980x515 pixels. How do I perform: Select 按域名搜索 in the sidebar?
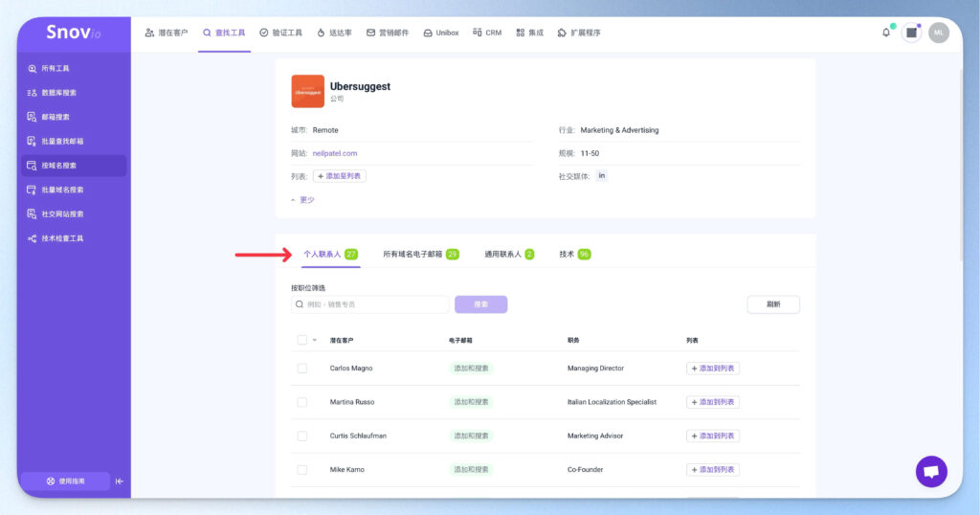click(74, 166)
